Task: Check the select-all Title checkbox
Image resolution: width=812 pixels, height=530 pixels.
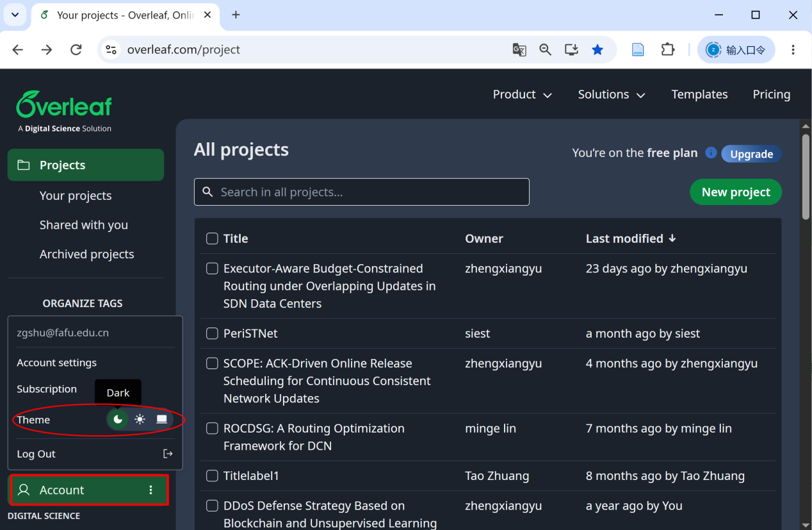Action: pyautogui.click(x=212, y=238)
